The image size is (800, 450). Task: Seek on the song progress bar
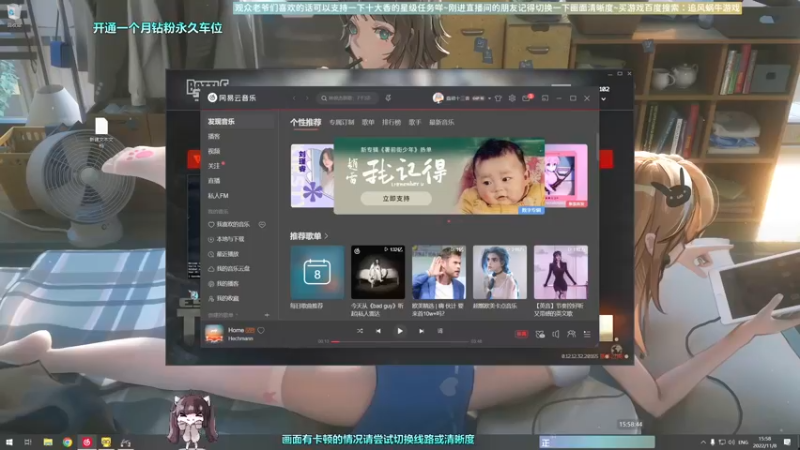click(400, 341)
